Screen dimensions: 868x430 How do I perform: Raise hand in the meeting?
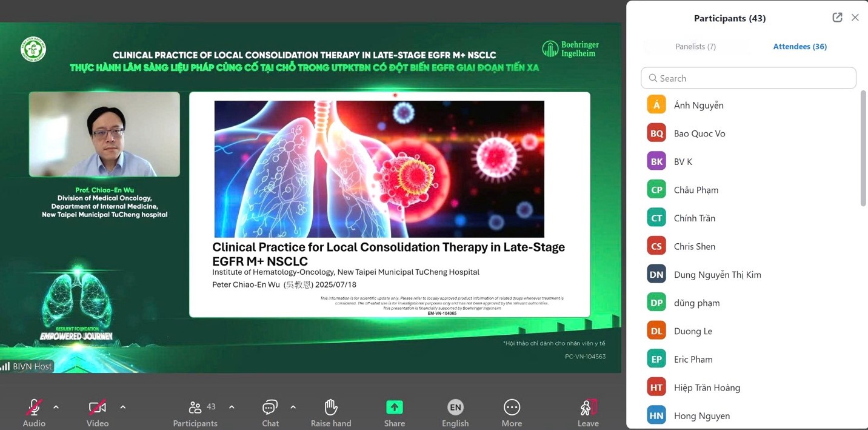[x=330, y=408]
